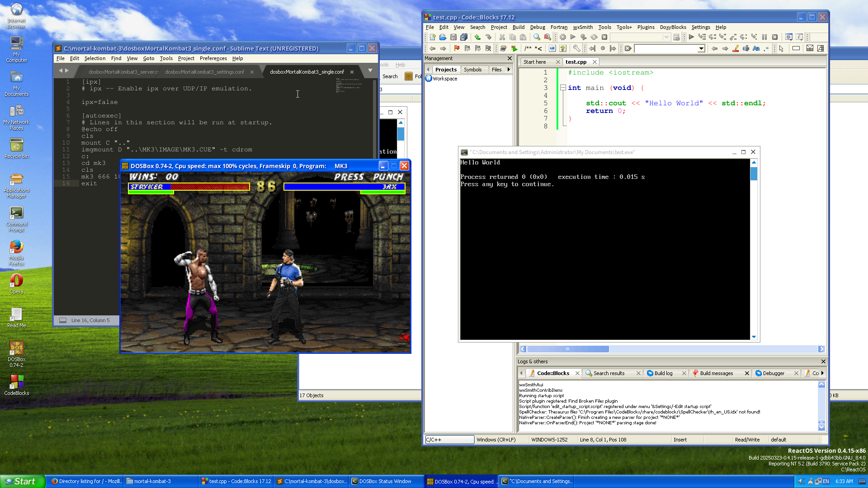Click Redo arrow in Code::Blocks toolbar
The height and width of the screenshot is (488, 868).
488,38
